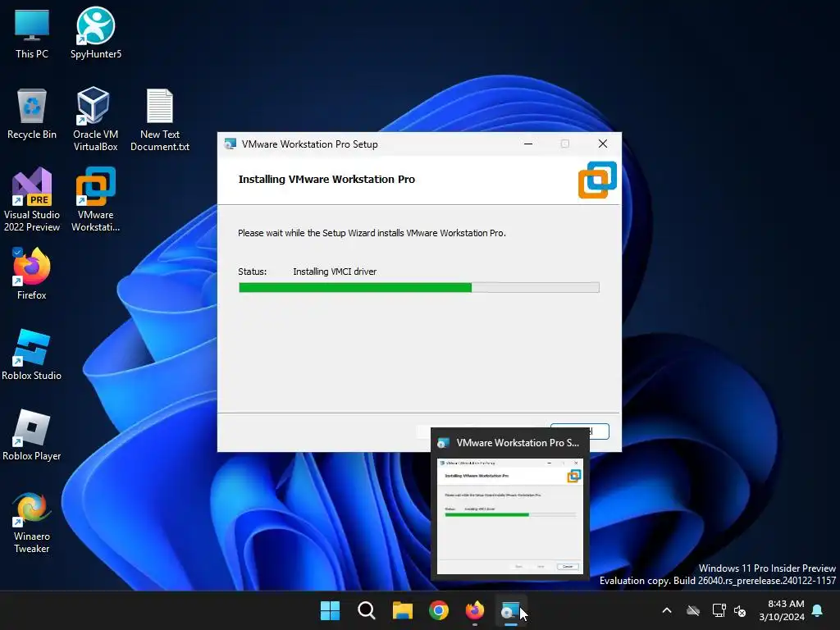Minimize the VMware Workstation Pro Setup window
The width and height of the screenshot is (840, 630).
pos(528,144)
